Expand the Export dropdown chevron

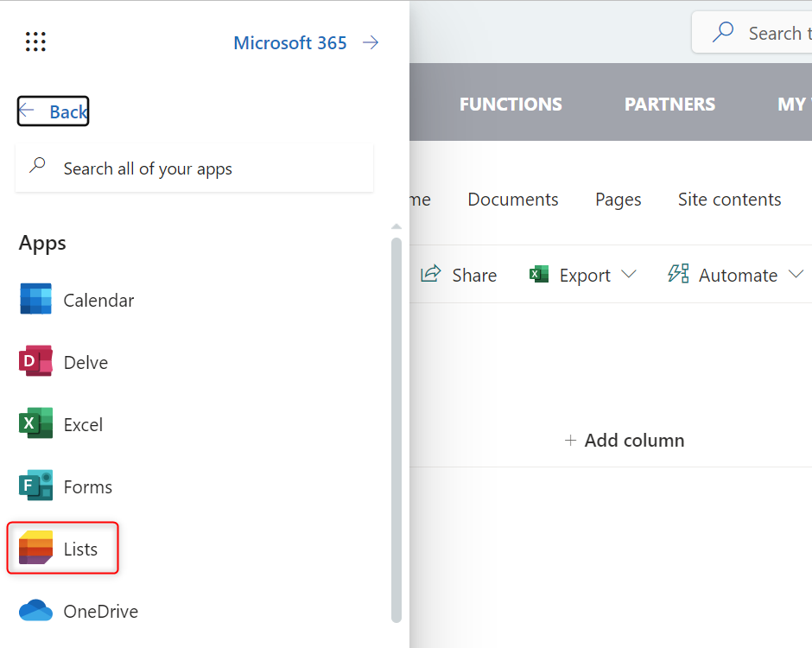(x=628, y=274)
